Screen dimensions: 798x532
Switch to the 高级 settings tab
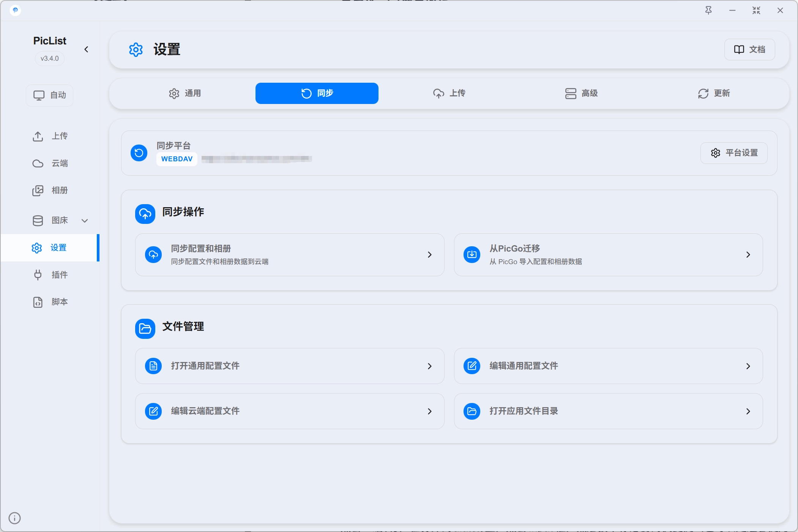[581, 93]
